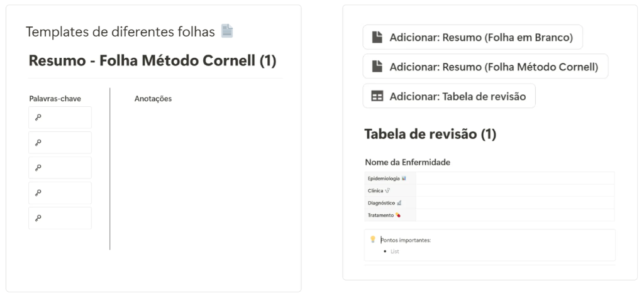Click the empty Clínica row cell
The height and width of the screenshot is (303, 644).
pyautogui.click(x=515, y=190)
